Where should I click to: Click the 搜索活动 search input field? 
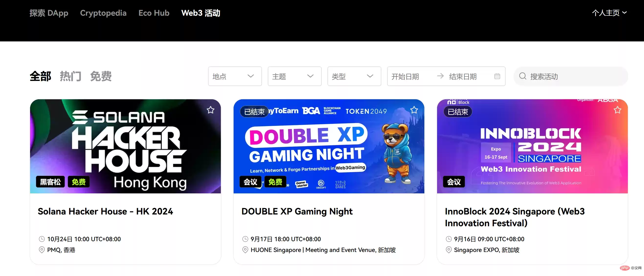[x=571, y=76]
